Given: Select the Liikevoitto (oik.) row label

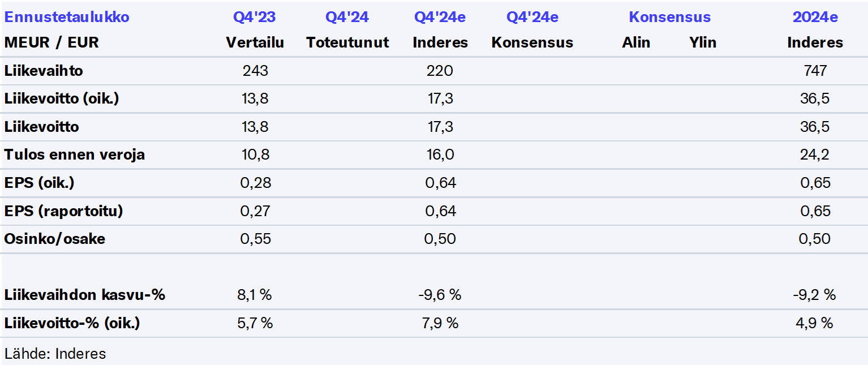Looking at the screenshot, I should point(62,98).
